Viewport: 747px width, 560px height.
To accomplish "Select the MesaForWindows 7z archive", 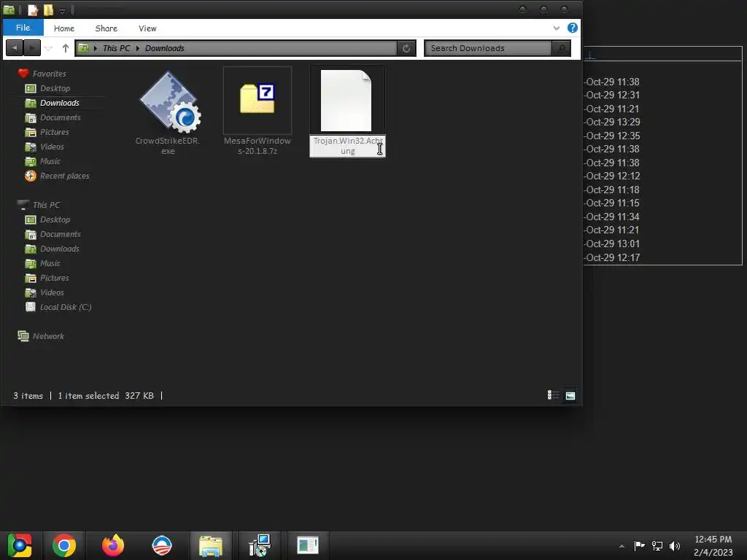I will tap(258, 99).
